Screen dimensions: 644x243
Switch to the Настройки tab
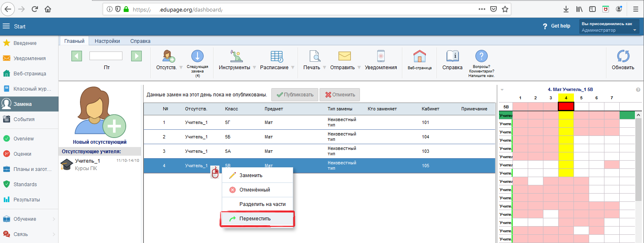click(x=107, y=41)
